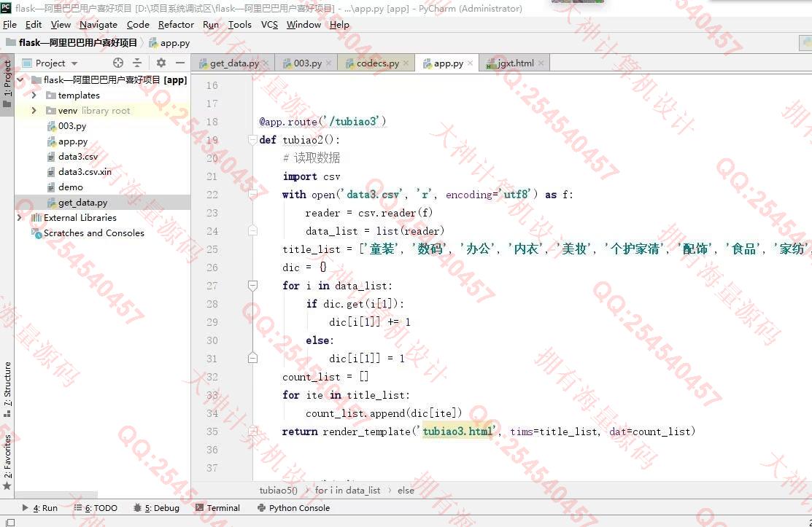
Task: Open the VCS menu
Action: (269, 24)
